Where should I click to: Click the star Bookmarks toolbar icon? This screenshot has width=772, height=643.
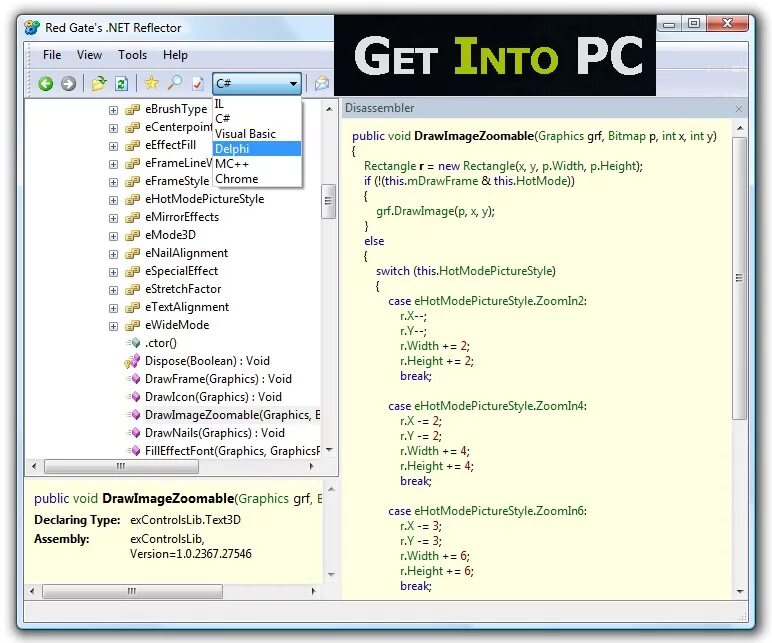(x=152, y=83)
